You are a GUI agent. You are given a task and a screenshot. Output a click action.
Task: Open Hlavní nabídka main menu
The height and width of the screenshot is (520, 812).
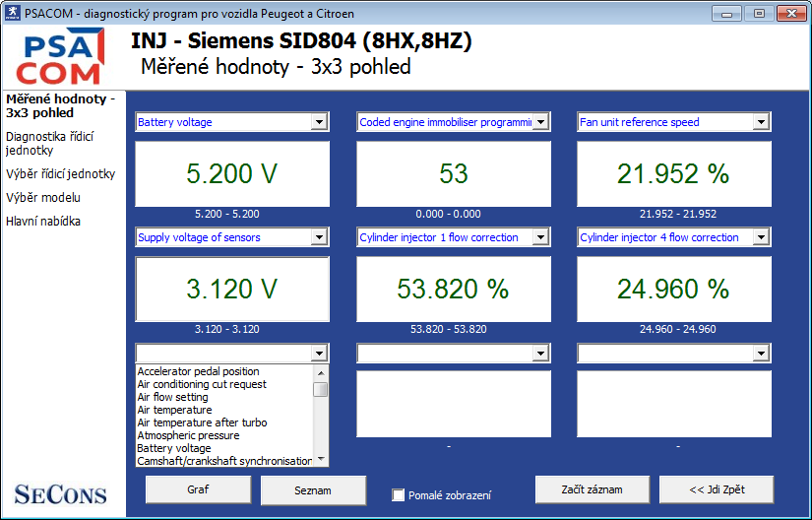[x=42, y=222]
